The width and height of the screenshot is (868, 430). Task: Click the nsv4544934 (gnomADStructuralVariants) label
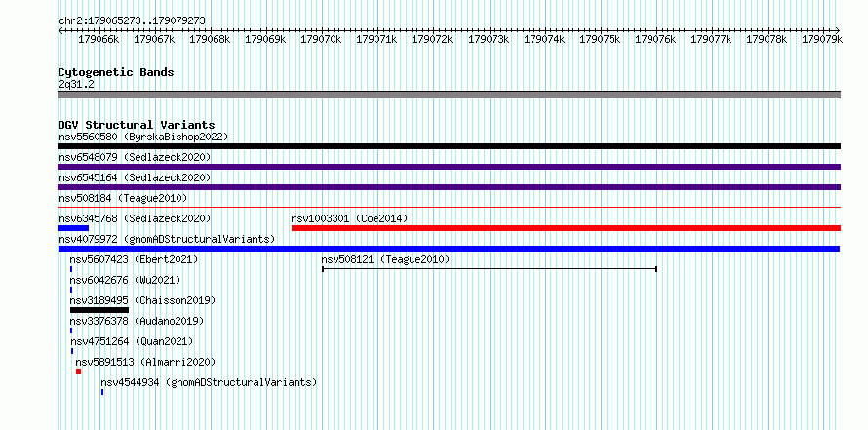(209, 382)
